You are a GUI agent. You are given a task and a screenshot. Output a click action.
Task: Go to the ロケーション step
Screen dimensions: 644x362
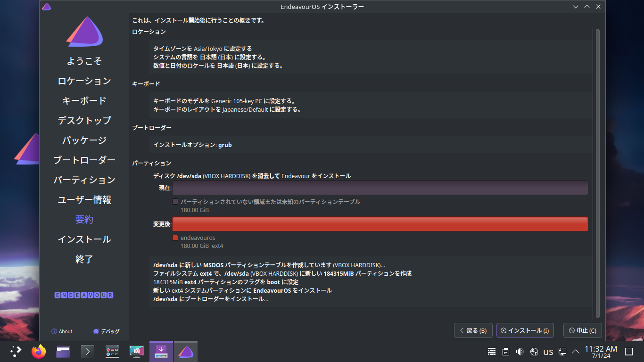(84, 81)
